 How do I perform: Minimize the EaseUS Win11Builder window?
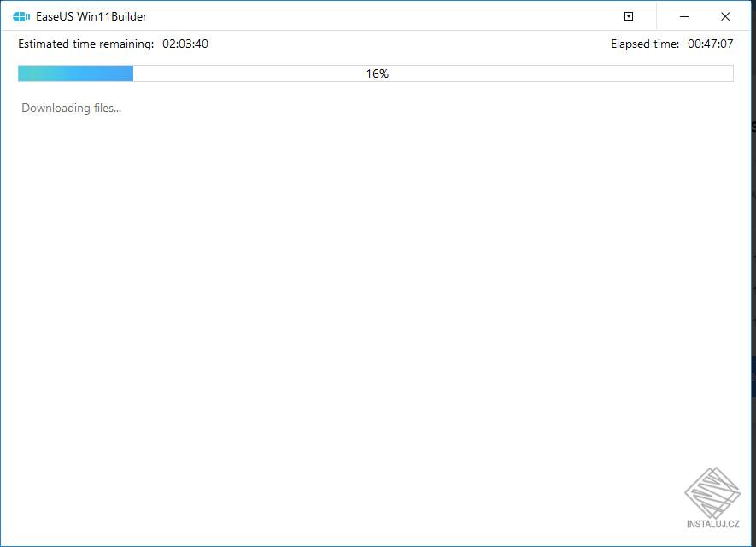(683, 16)
